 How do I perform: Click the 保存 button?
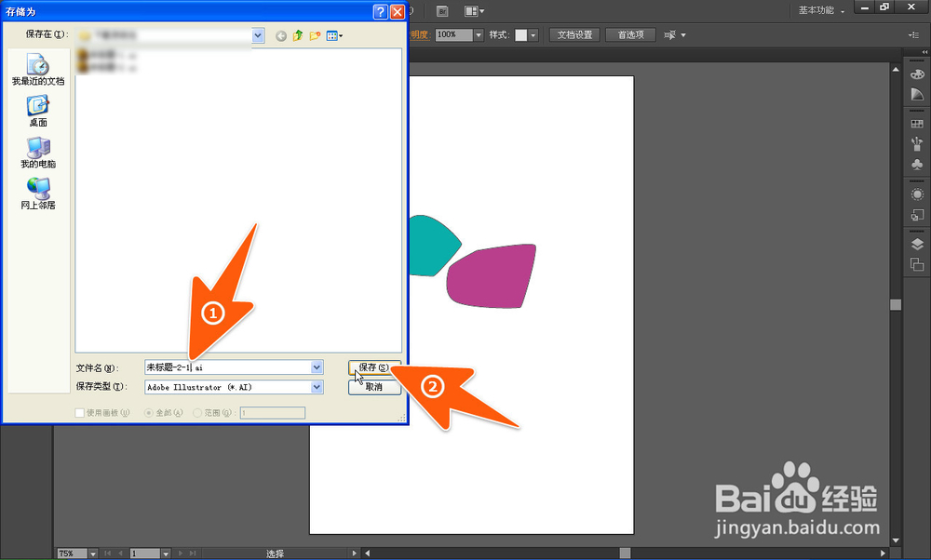click(374, 367)
